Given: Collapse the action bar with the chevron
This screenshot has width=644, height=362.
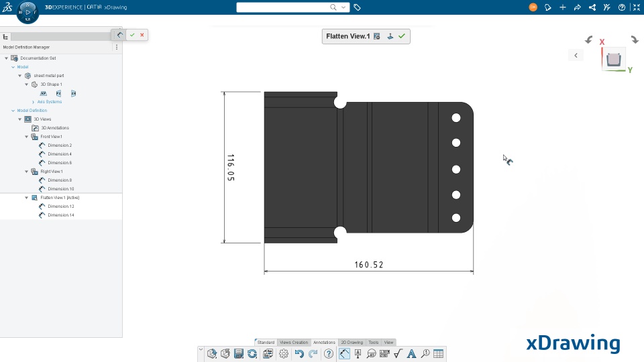Looking at the screenshot, I should coord(201,350).
